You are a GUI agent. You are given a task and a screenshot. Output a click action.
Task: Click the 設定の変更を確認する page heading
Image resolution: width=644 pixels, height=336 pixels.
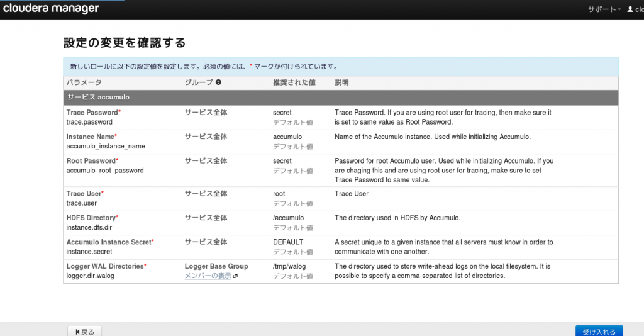pos(125,43)
